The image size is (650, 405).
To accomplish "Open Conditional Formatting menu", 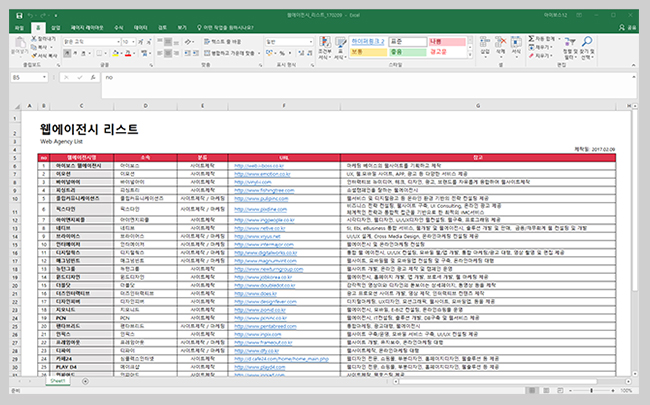I will click(325, 48).
